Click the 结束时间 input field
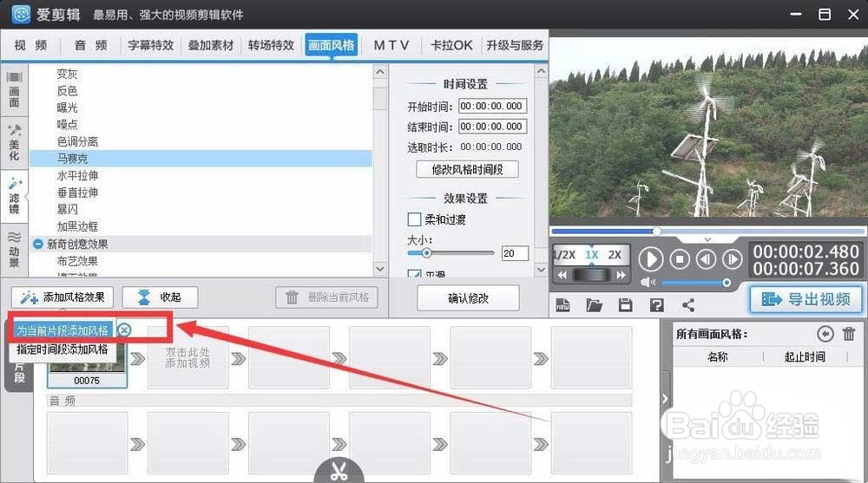868x483 pixels. [x=492, y=127]
